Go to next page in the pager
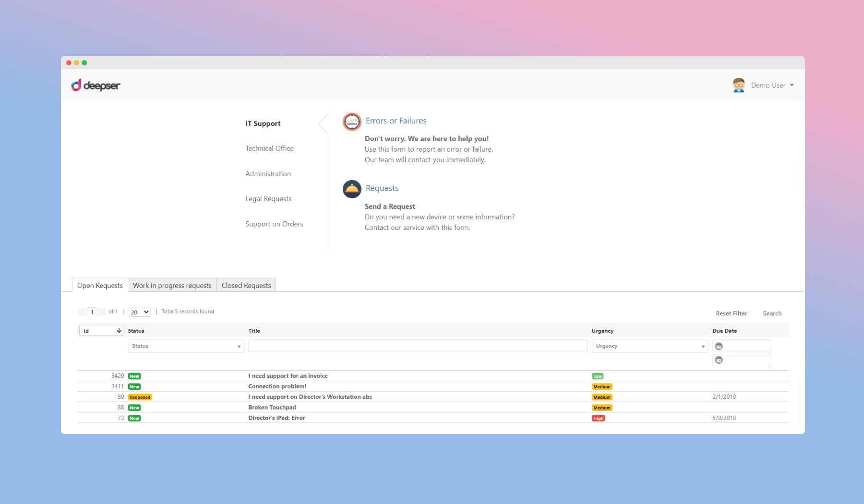Screen dimensions: 864x504 [102, 312]
